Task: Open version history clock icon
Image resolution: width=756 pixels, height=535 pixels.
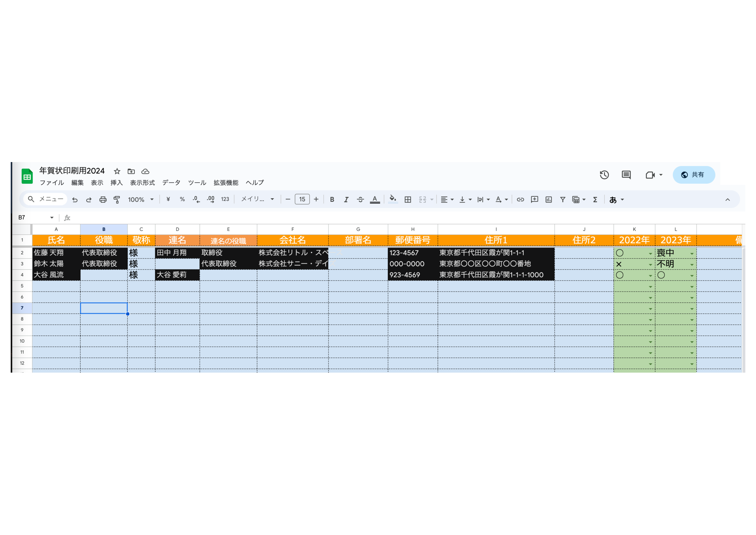Action: click(x=604, y=175)
